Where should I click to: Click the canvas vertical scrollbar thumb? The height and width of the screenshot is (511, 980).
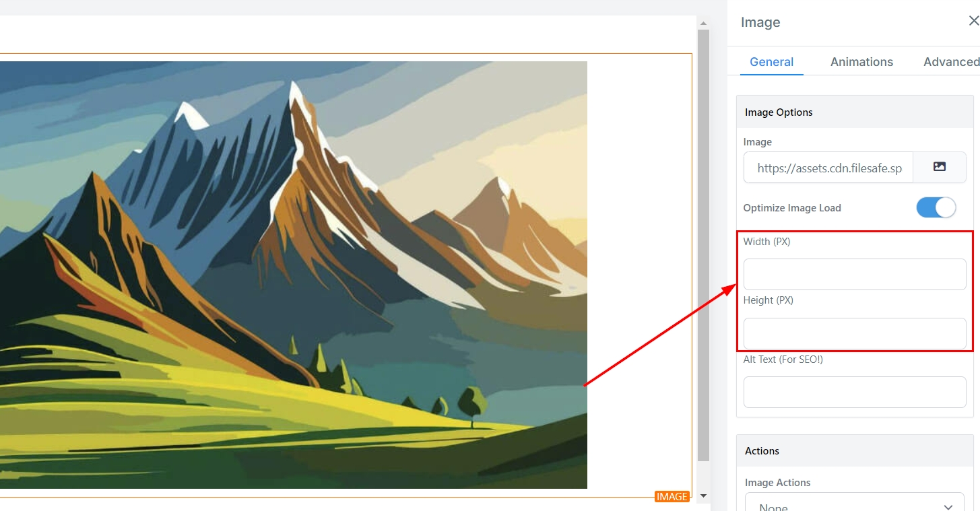tap(703, 246)
